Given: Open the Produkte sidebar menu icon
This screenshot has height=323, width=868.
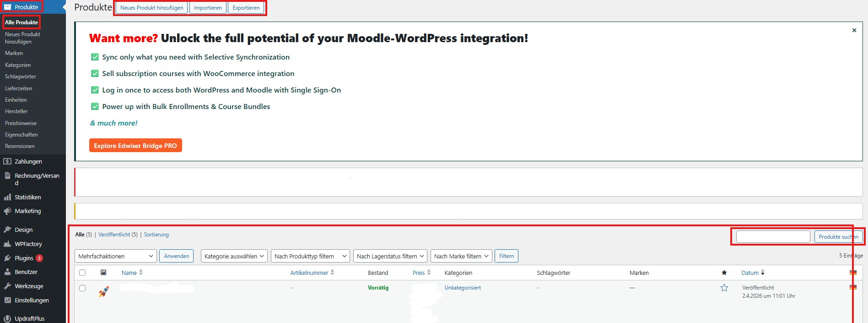Looking at the screenshot, I should tap(7, 7).
